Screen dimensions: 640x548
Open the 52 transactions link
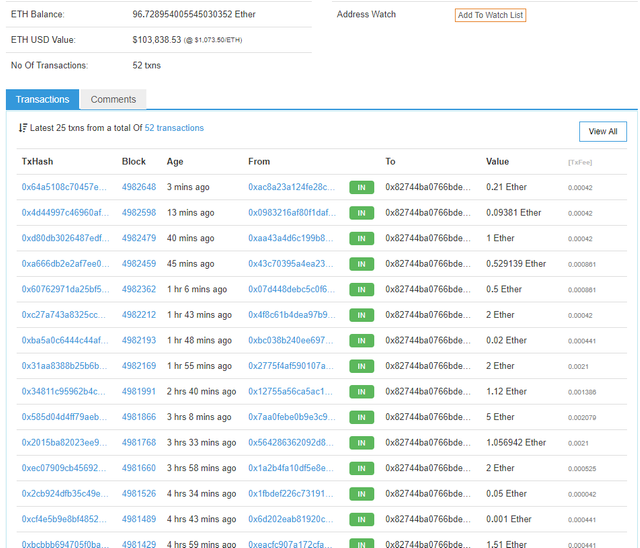click(x=174, y=128)
